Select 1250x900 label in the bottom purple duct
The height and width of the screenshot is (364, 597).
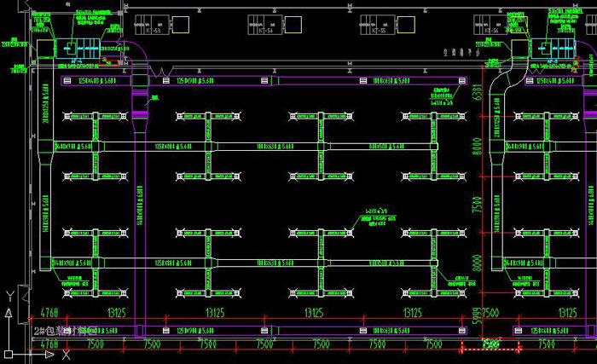pos(195,331)
